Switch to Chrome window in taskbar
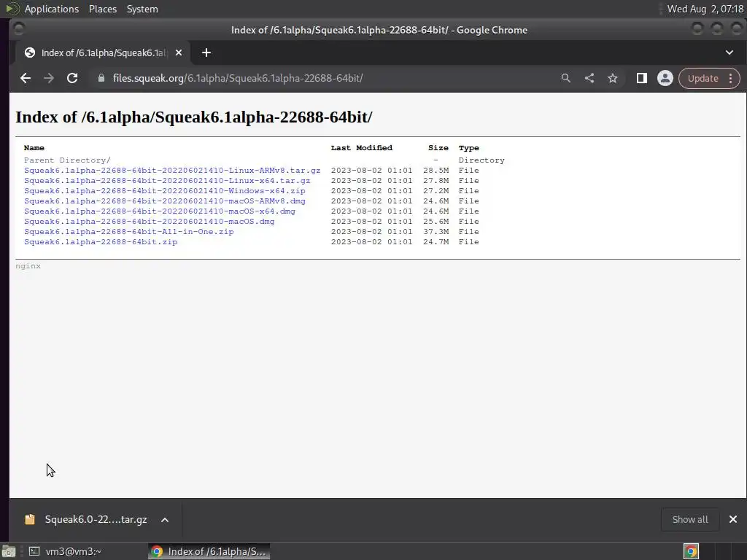This screenshot has height=560, width=747. click(209, 551)
